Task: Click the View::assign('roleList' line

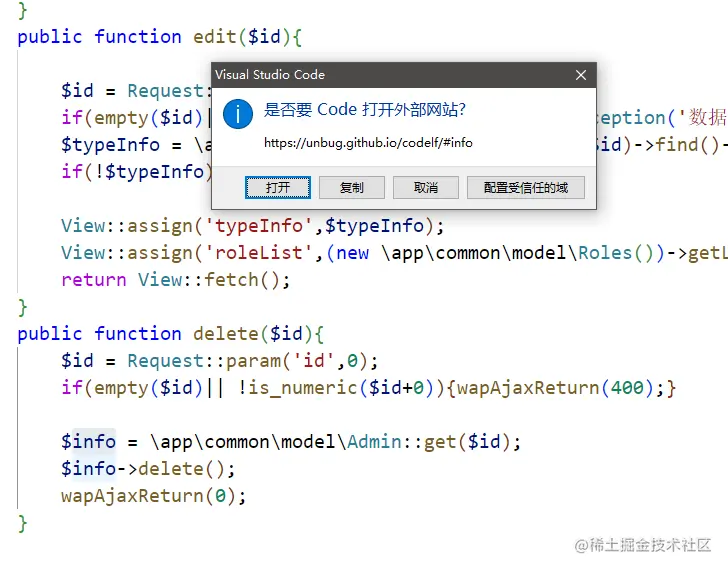Action: tap(394, 253)
